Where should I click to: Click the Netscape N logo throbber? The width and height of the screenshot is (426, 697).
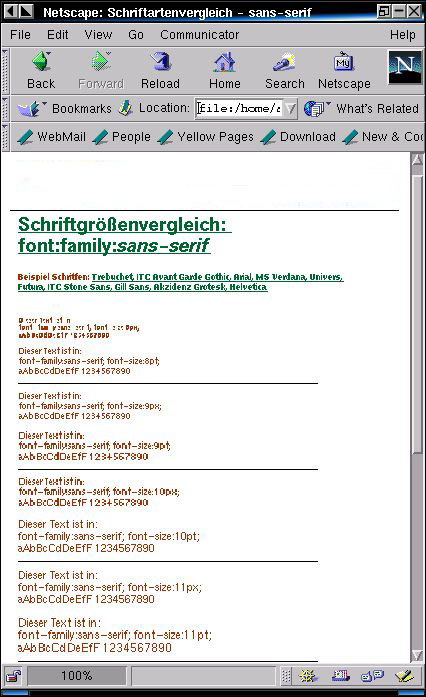click(x=404, y=67)
